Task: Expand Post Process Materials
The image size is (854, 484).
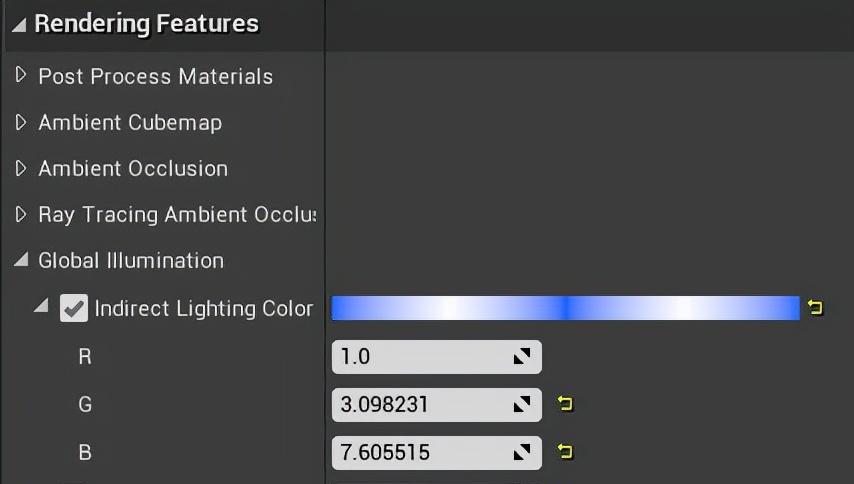Action: point(21,76)
